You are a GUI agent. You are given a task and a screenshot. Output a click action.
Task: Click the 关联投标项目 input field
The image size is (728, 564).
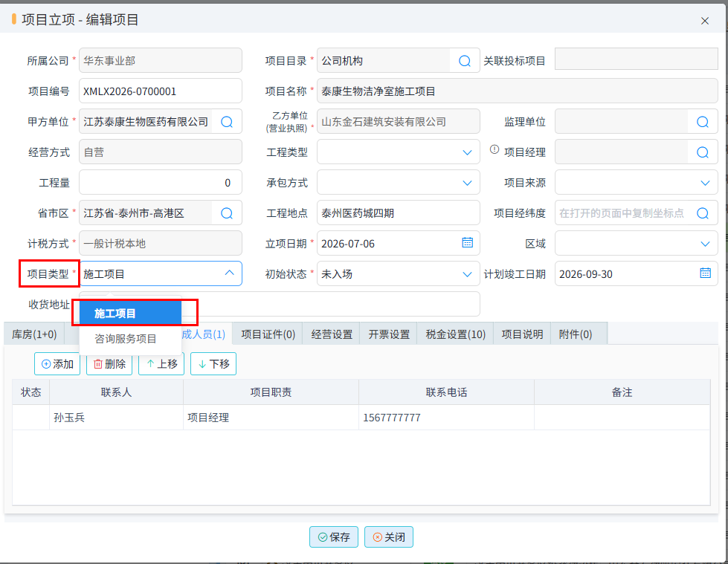(636, 59)
